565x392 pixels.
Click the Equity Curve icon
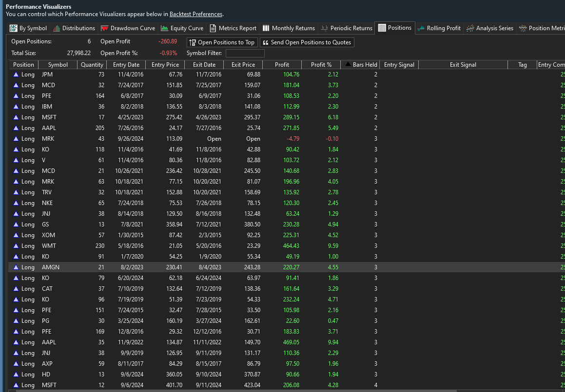165,28
